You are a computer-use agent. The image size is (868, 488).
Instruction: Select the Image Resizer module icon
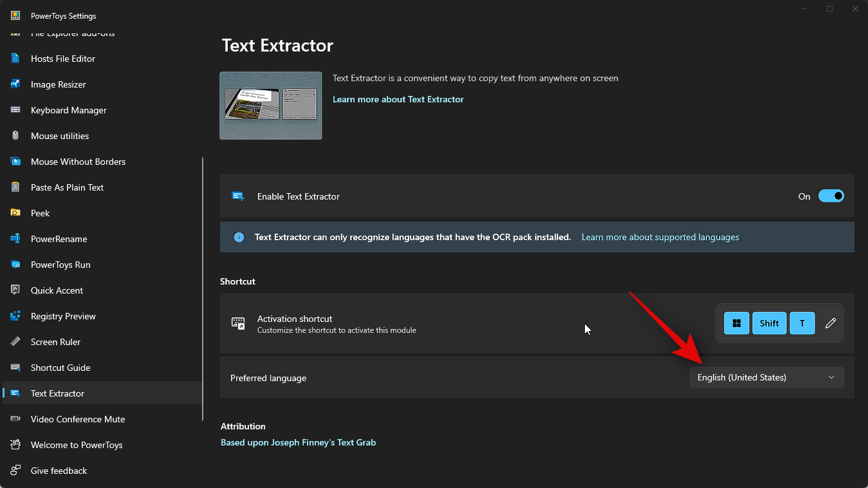point(16,84)
